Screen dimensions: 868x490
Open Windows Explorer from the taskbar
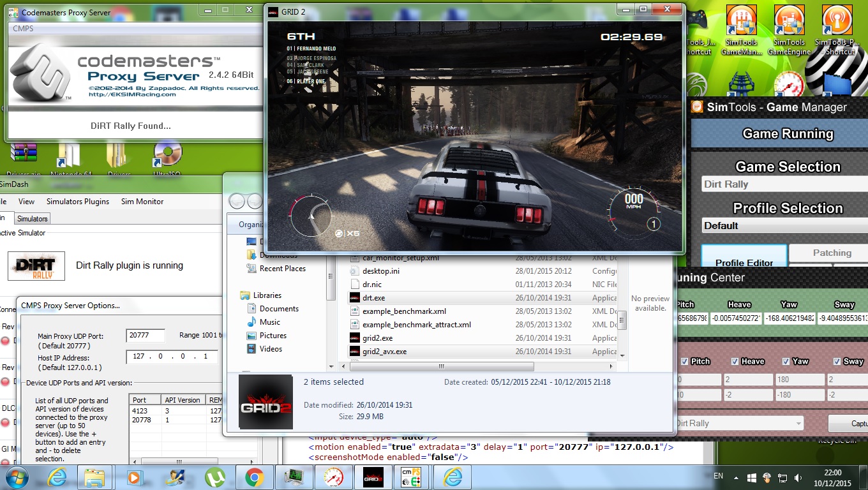pos(94,477)
